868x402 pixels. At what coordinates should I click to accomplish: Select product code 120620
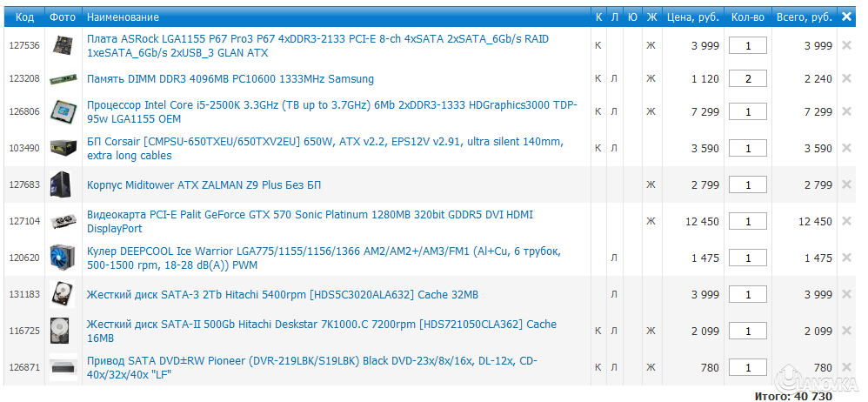[24, 258]
